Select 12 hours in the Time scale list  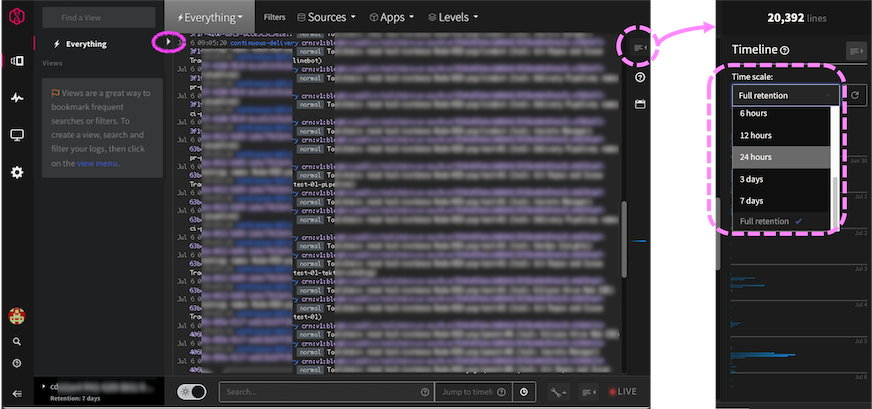(x=781, y=135)
